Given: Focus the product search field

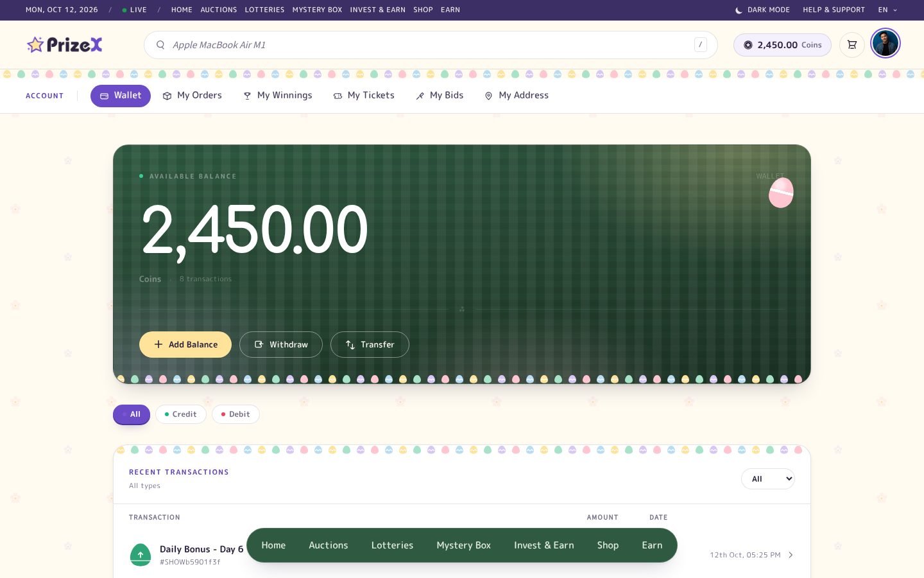Looking at the screenshot, I should point(431,45).
